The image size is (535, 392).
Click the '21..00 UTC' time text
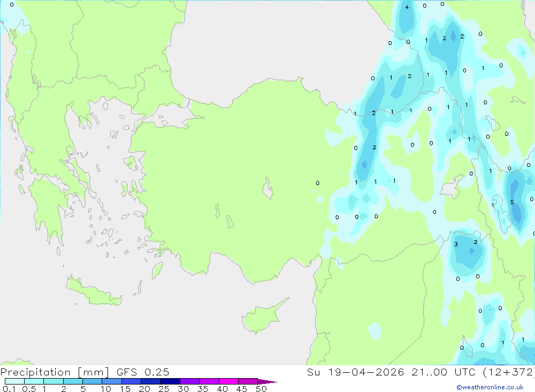coord(444,372)
